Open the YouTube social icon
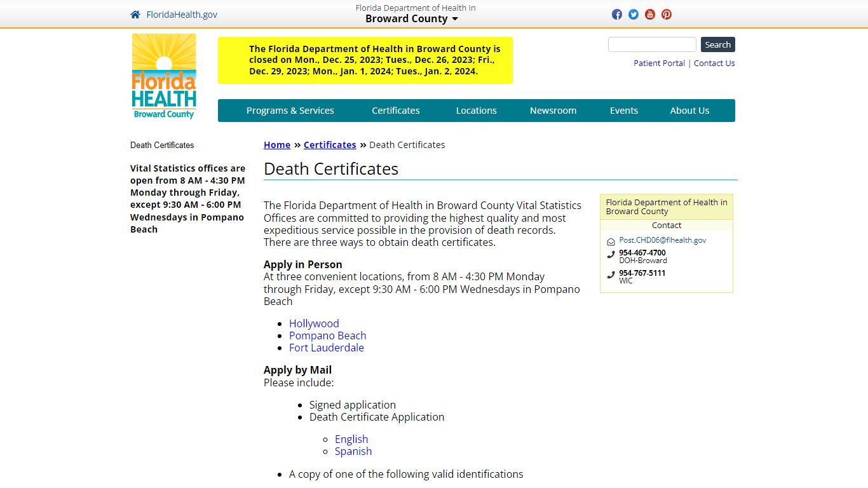Image resolution: width=868 pixels, height=488 pixels. (650, 15)
